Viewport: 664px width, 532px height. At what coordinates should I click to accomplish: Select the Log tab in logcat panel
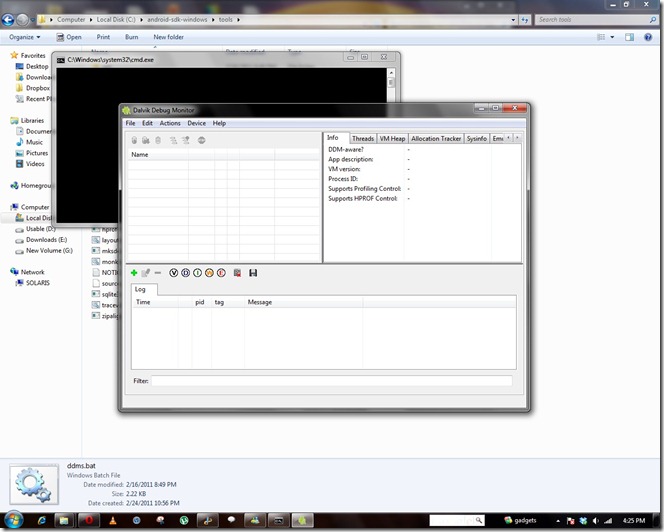point(144,289)
